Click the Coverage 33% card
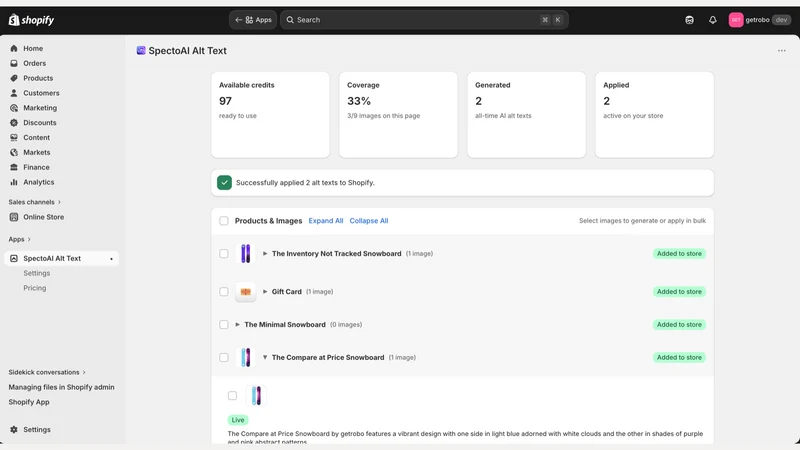 (398, 115)
